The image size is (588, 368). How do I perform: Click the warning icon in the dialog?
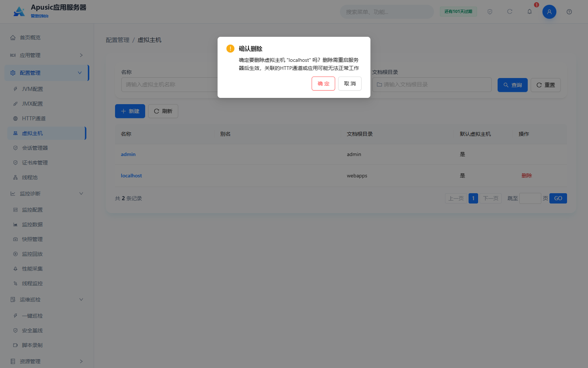(x=230, y=49)
